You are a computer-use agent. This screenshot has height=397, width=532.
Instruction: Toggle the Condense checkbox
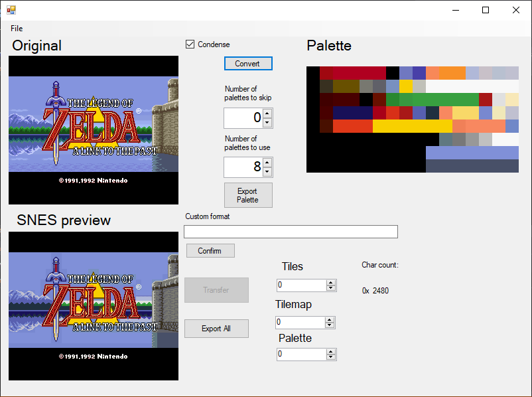190,44
